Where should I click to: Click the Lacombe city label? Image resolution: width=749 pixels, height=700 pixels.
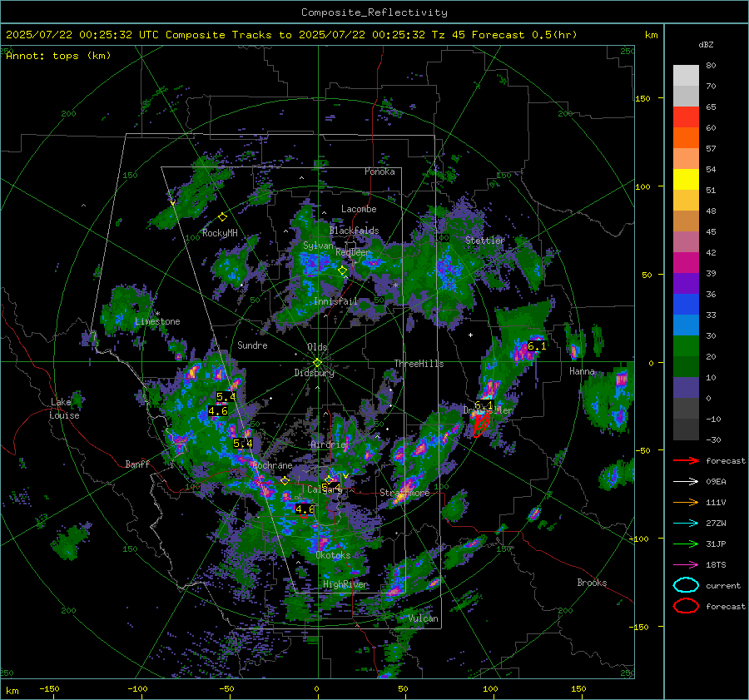tap(359, 209)
